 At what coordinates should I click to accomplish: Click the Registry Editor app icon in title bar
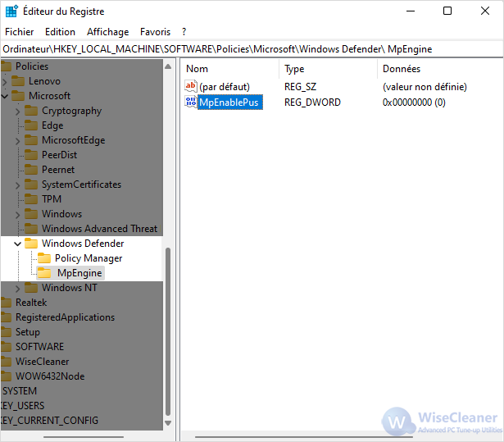(x=11, y=11)
